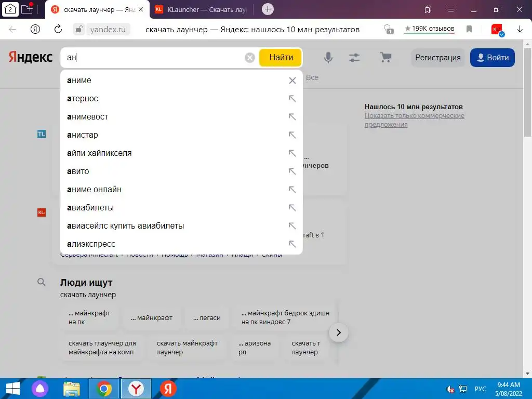Insert 'аниме онлайн' using its arrow icon
This screenshot has height=399, width=532.
pos(292,189)
